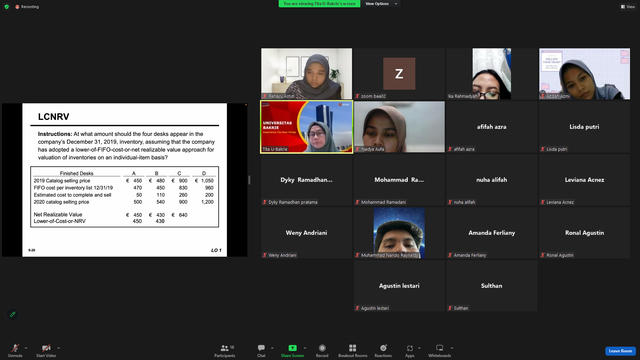Select the Ronal Agustin participant tile
The width and height of the screenshot is (640, 360).
pyautogui.click(x=584, y=233)
